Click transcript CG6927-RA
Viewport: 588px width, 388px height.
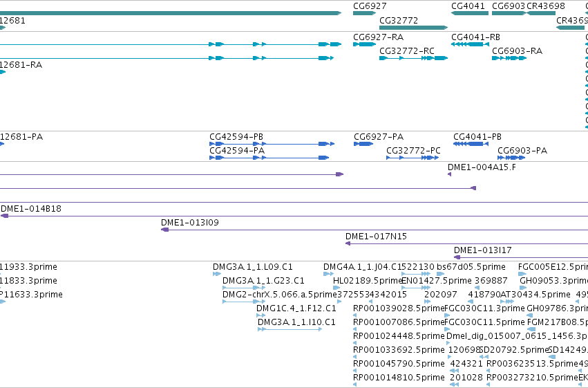point(364,44)
